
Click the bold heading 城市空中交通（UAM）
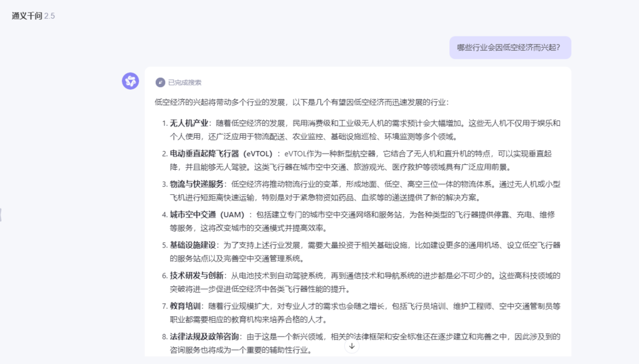click(207, 214)
